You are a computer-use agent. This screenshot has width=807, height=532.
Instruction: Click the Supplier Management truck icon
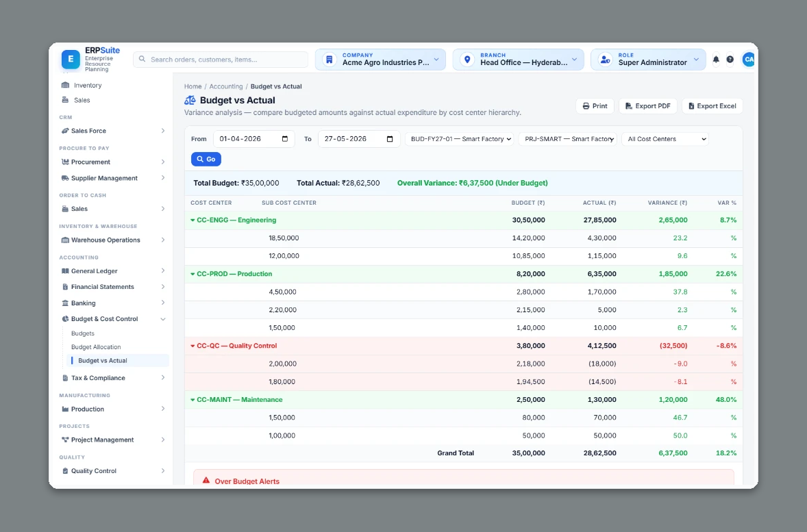[65, 178]
